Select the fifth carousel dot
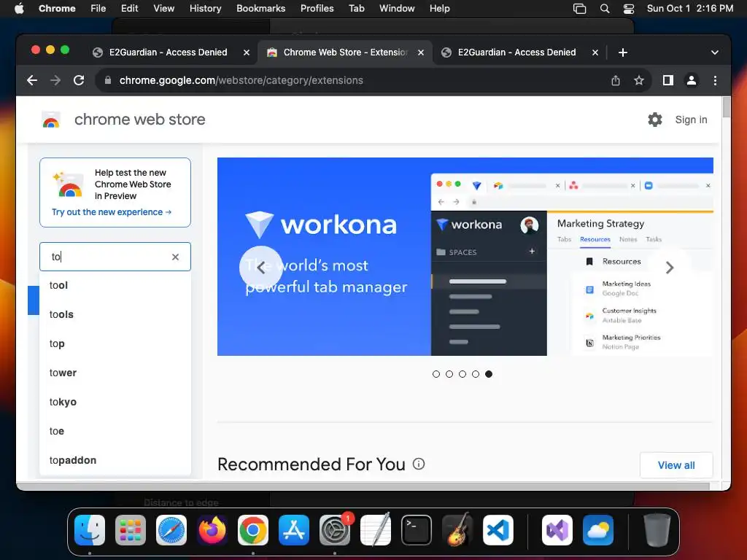 pos(489,374)
